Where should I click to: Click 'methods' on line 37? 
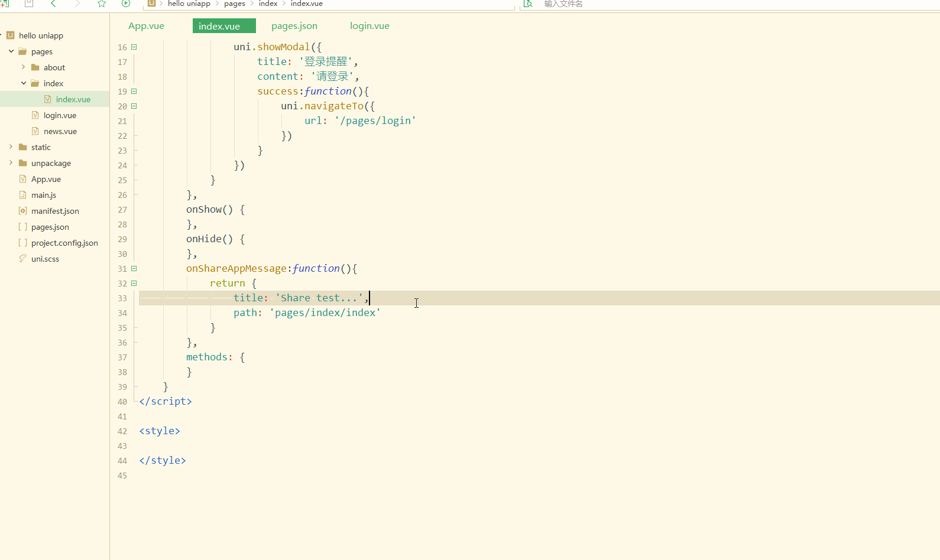(207, 357)
